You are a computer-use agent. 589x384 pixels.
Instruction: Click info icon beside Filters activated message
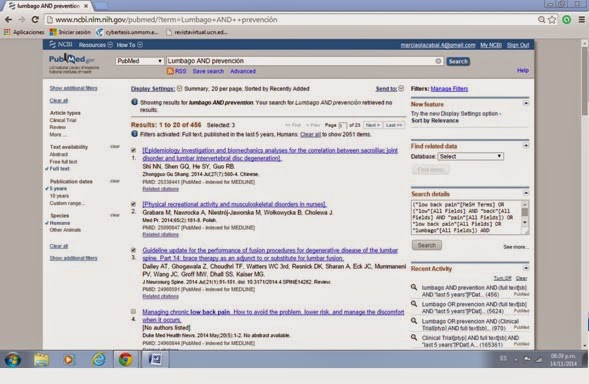[134, 134]
